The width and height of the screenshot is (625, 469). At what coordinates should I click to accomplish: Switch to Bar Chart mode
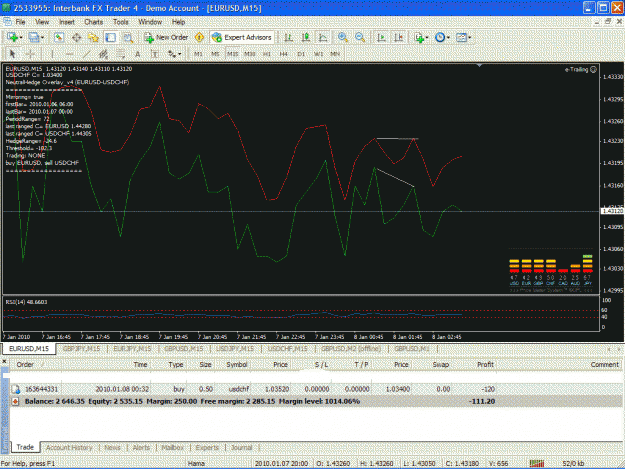288,37
